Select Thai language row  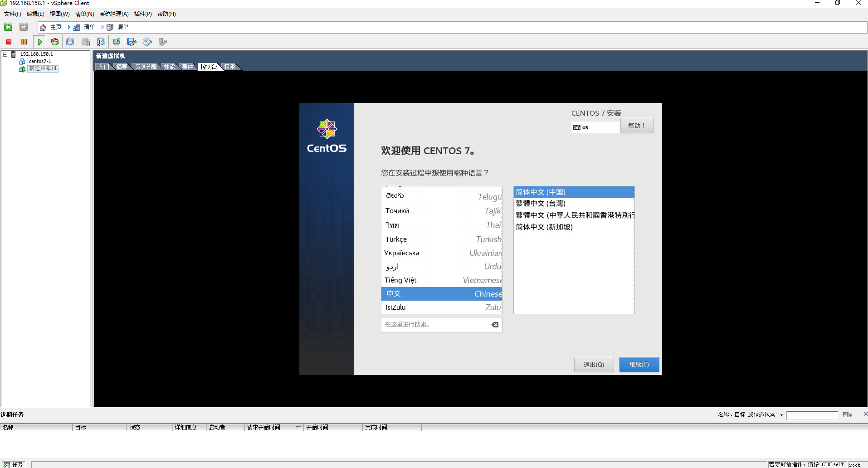tap(442, 225)
